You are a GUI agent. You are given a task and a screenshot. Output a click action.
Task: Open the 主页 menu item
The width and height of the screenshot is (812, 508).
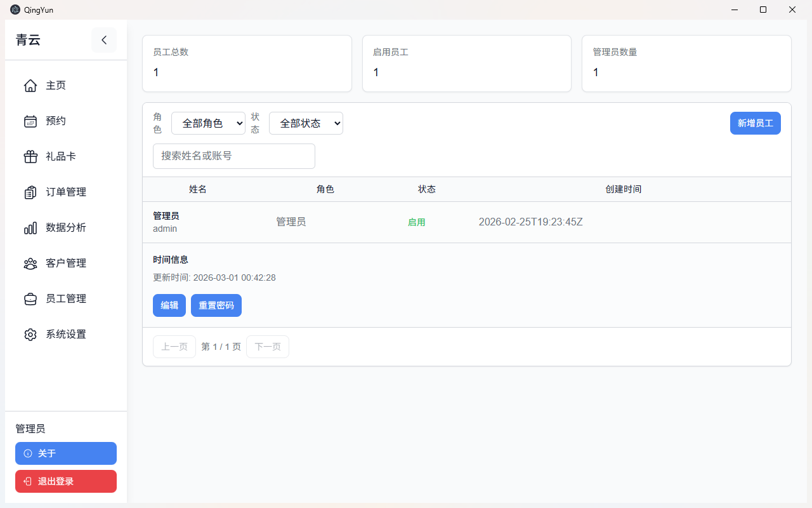(66, 86)
